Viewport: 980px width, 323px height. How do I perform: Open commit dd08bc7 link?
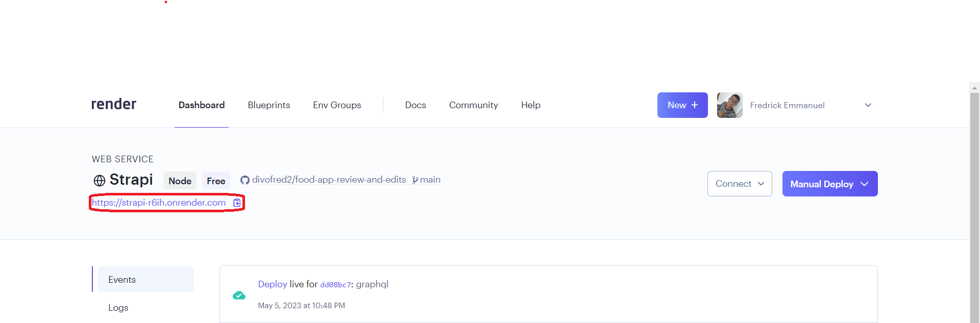pyautogui.click(x=335, y=285)
